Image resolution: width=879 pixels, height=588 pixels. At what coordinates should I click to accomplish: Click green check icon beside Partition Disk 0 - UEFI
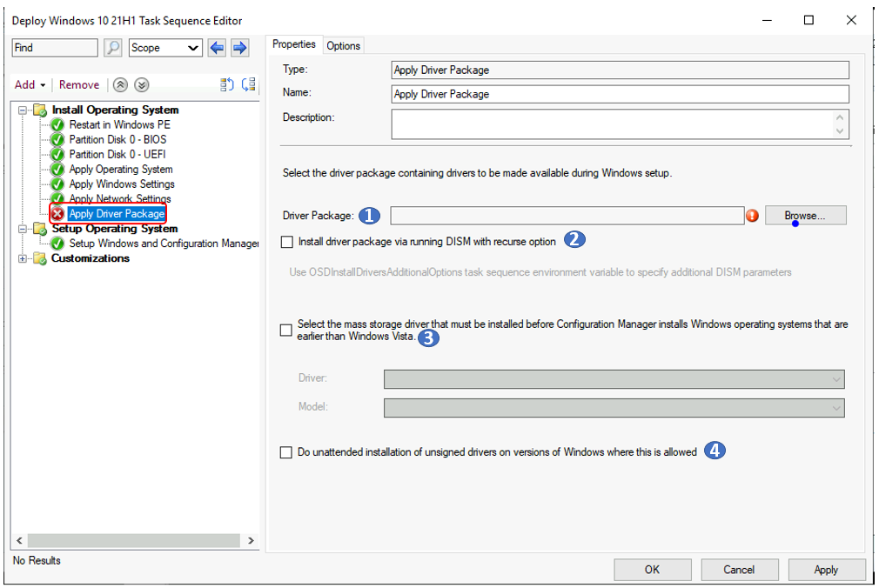[57, 154]
